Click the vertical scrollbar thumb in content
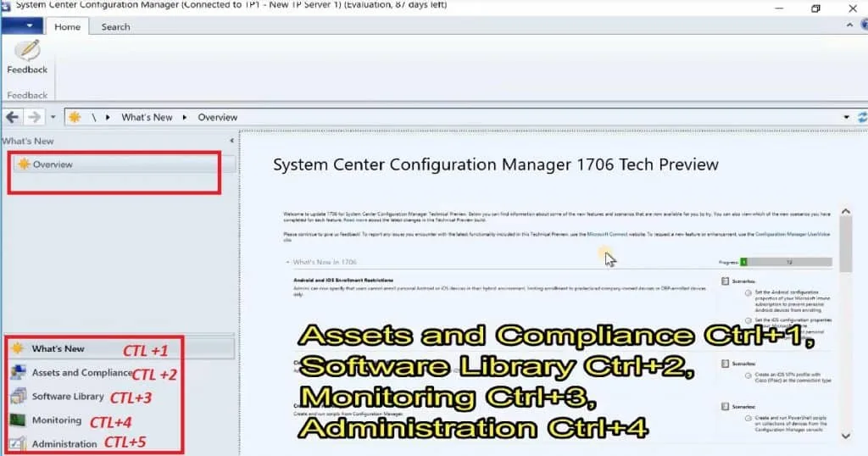The width and height of the screenshot is (868, 456). click(845, 244)
